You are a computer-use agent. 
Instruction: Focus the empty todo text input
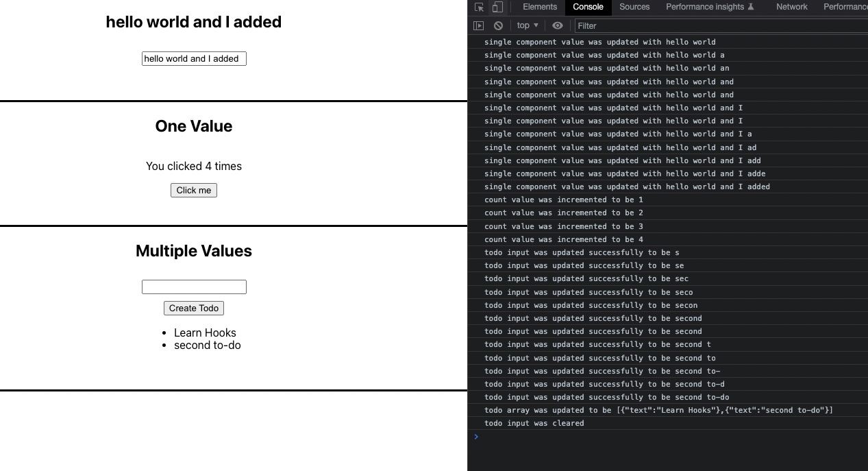point(194,287)
